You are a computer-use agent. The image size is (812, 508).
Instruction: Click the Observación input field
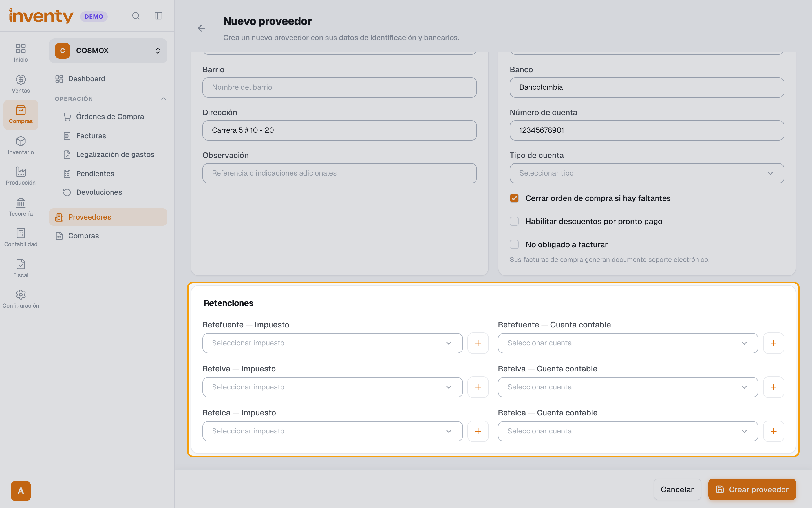tap(339, 173)
